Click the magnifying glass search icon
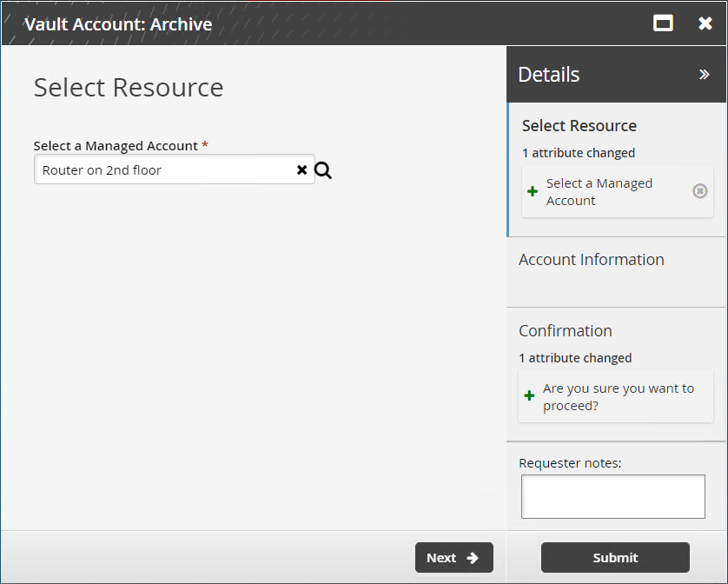Screen dimensions: 728x584 tap(323, 170)
